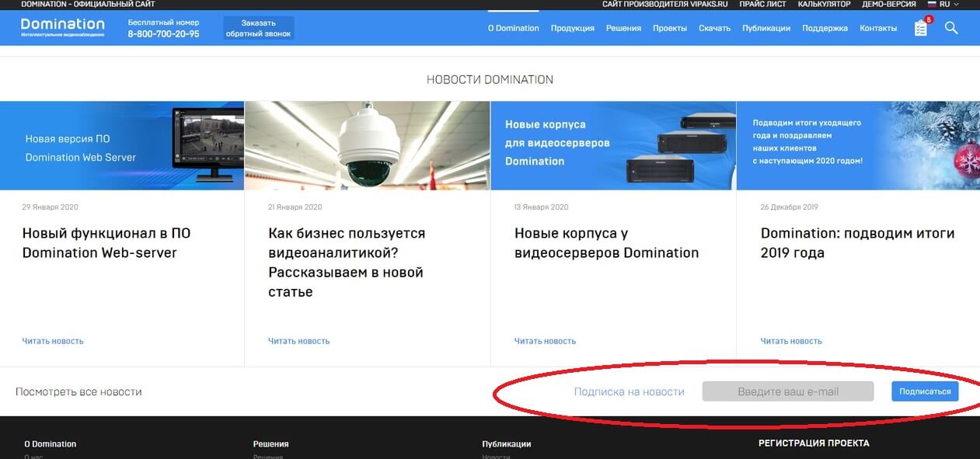980x459 pixels.
Task: Open the Web Server news thumbnail
Action: pos(122,145)
